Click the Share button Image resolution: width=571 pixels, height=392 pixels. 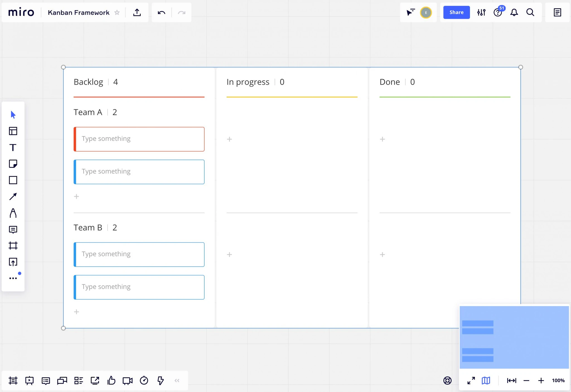[x=456, y=13]
